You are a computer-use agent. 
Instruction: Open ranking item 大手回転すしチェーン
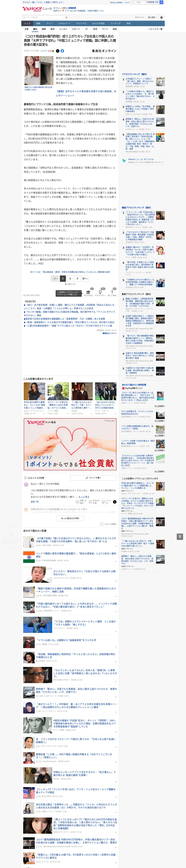click(x=140, y=81)
